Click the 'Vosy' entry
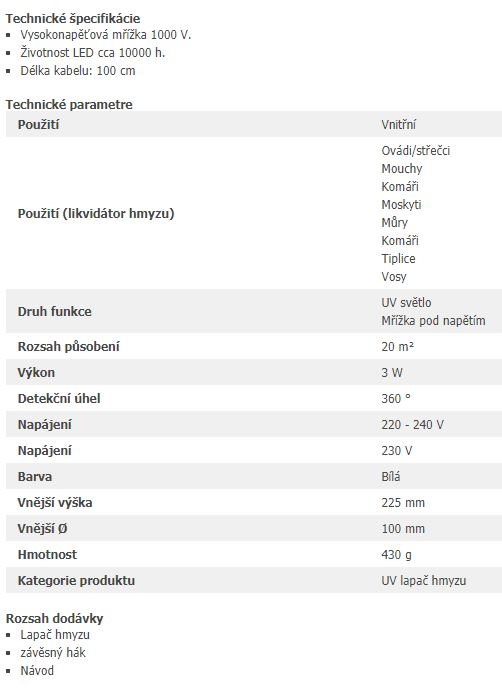The height and width of the screenshot is (692, 502). [394, 277]
